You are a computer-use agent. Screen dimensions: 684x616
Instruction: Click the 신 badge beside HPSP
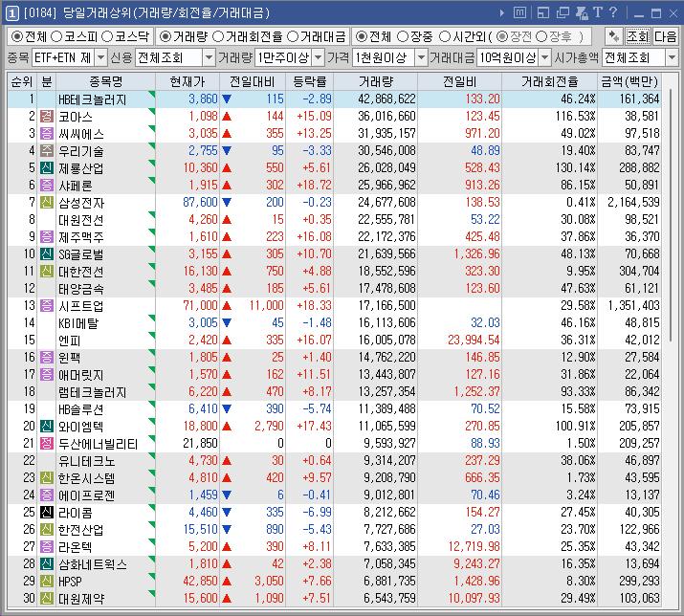pyautogui.click(x=47, y=582)
